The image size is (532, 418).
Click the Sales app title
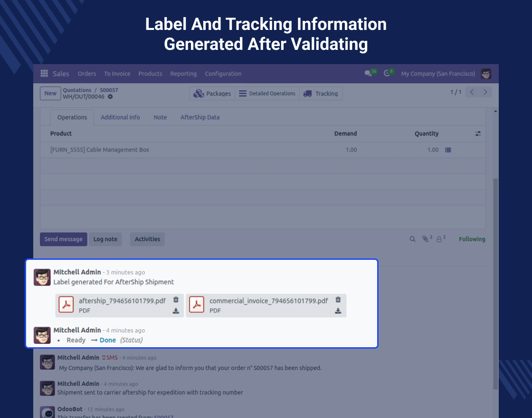pos(61,74)
